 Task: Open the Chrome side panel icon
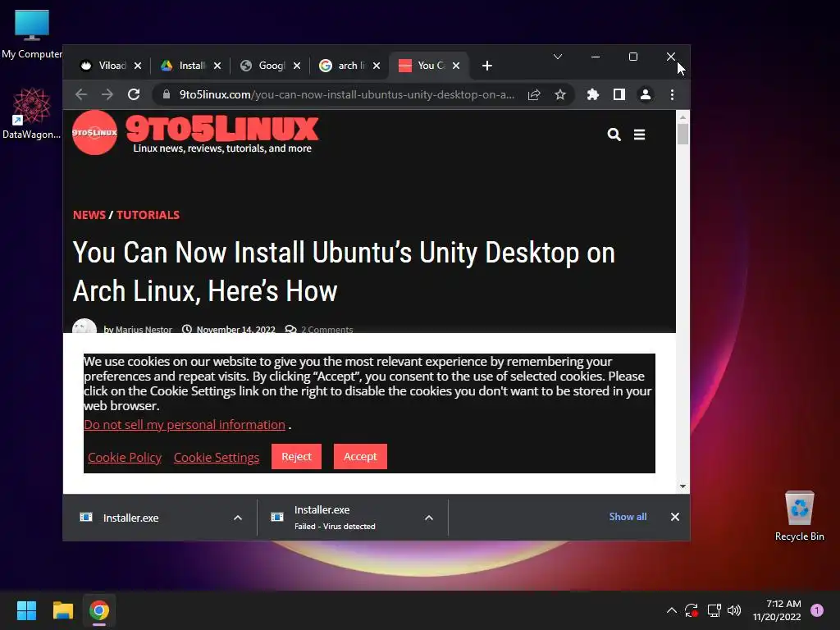619,95
